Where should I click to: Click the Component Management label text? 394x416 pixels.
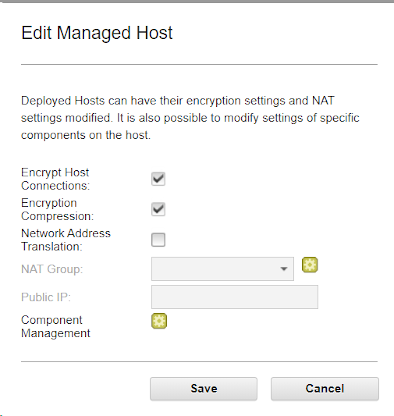pos(56,326)
